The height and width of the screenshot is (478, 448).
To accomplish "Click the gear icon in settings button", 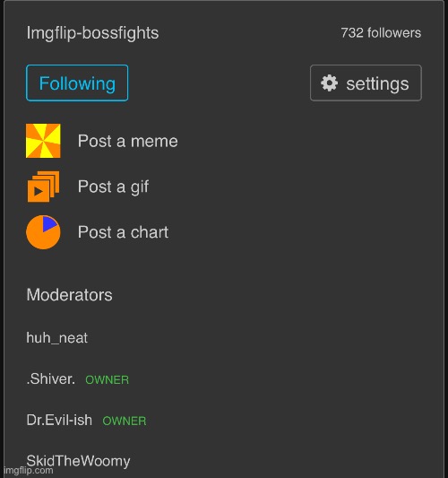I will (x=329, y=83).
